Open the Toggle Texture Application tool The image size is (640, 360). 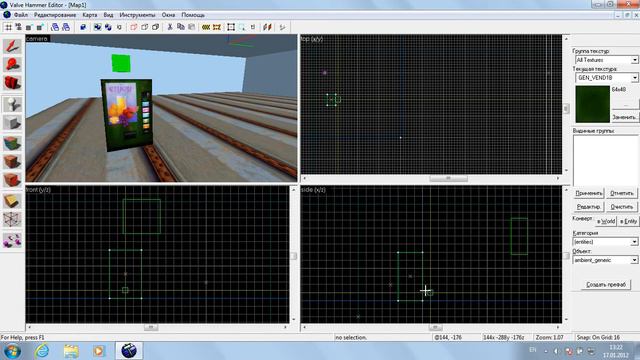pyautogui.click(x=12, y=143)
